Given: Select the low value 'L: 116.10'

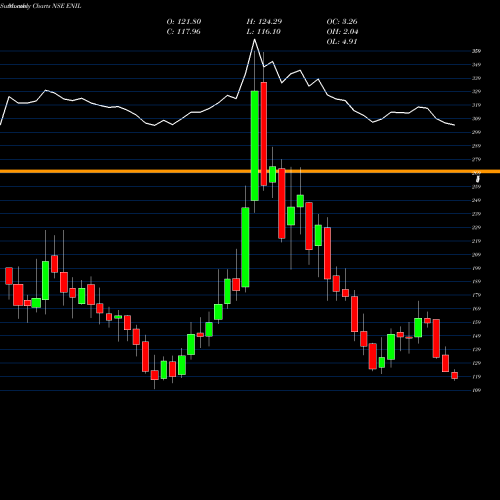Looking at the screenshot, I should pos(263,32).
